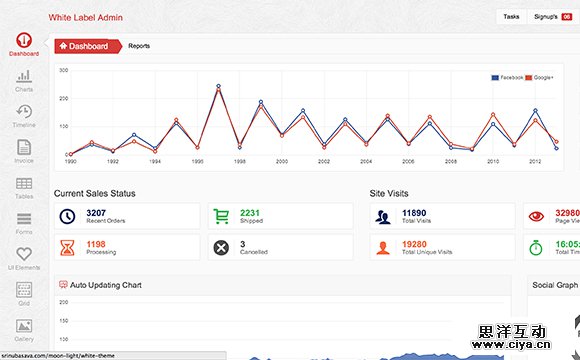580x360 pixels.
Task: Click the Site Visits heading
Action: pos(389,194)
